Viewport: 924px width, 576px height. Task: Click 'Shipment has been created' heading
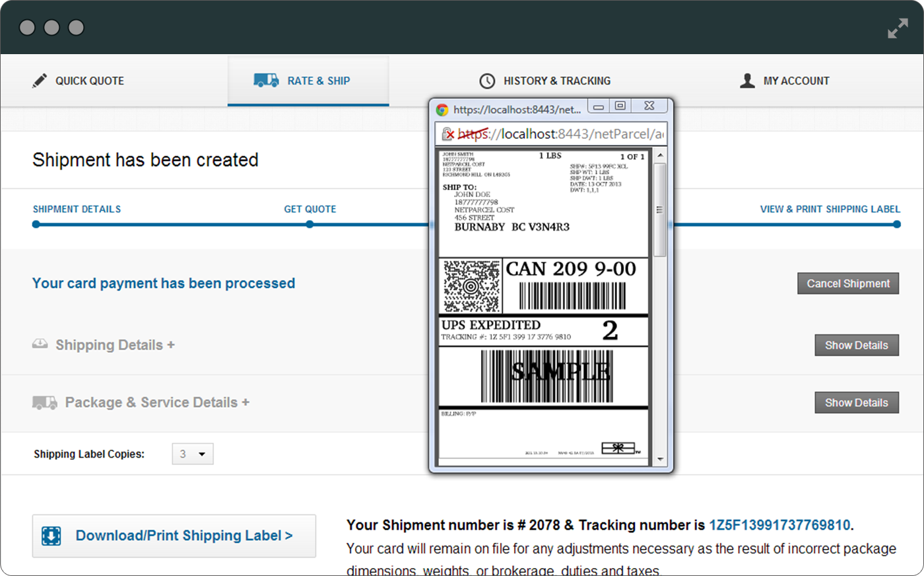click(145, 160)
